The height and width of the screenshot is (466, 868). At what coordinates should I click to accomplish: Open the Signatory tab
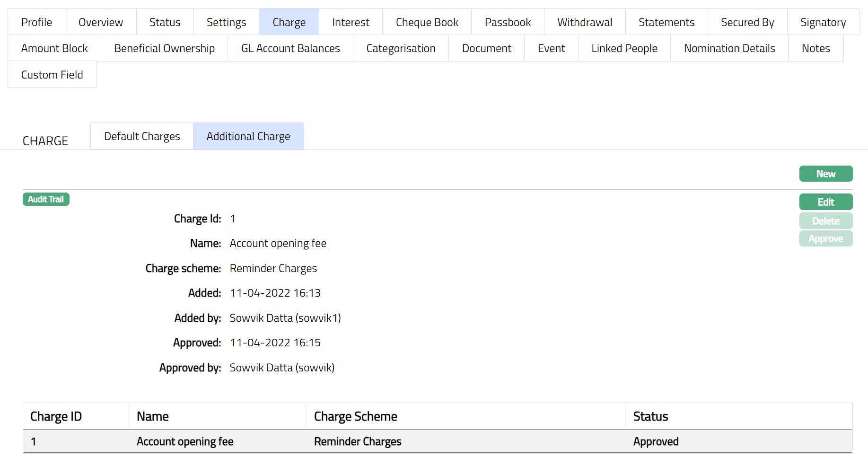pyautogui.click(x=823, y=22)
